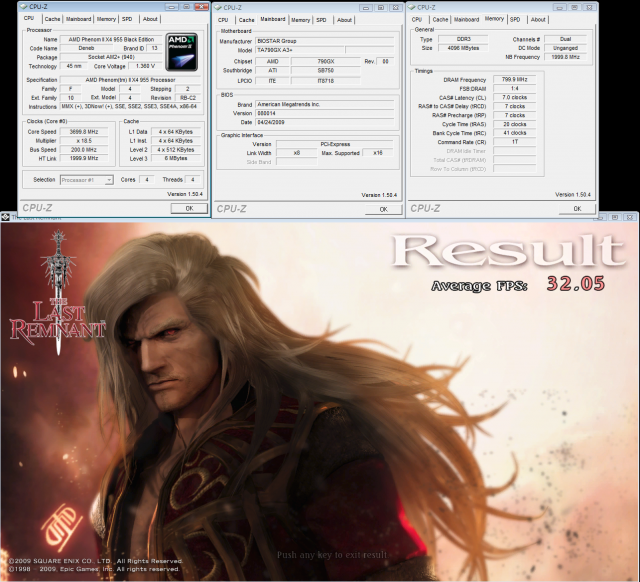Click the Level 2 4 x 512 KBytes value
Screen dimensions: 640x582
click(176, 150)
